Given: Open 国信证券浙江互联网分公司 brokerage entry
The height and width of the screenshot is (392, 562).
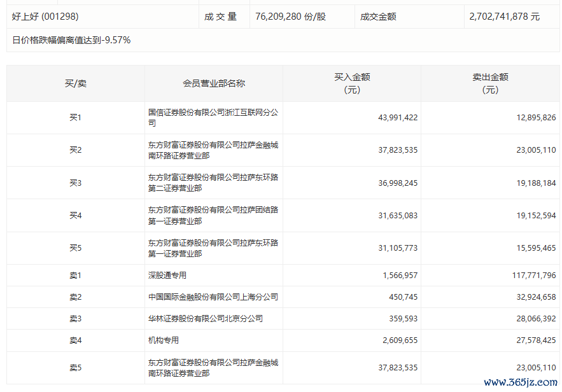Looking at the screenshot, I should pyautogui.click(x=213, y=118).
